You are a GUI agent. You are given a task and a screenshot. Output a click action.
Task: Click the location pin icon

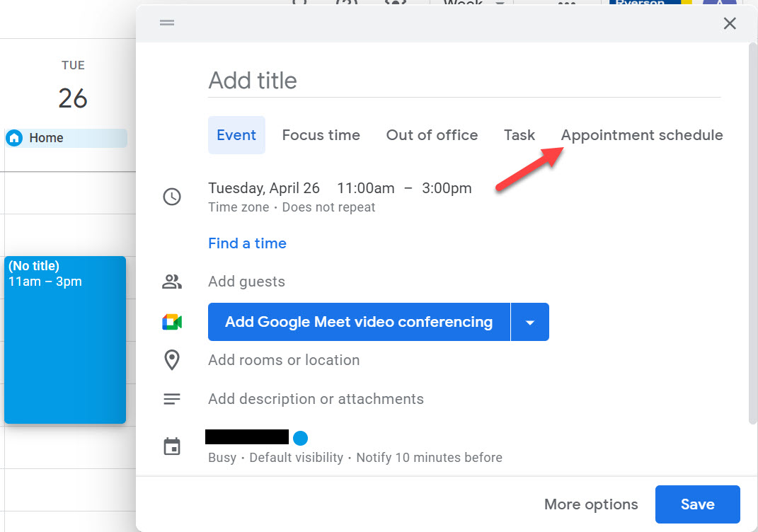[172, 360]
